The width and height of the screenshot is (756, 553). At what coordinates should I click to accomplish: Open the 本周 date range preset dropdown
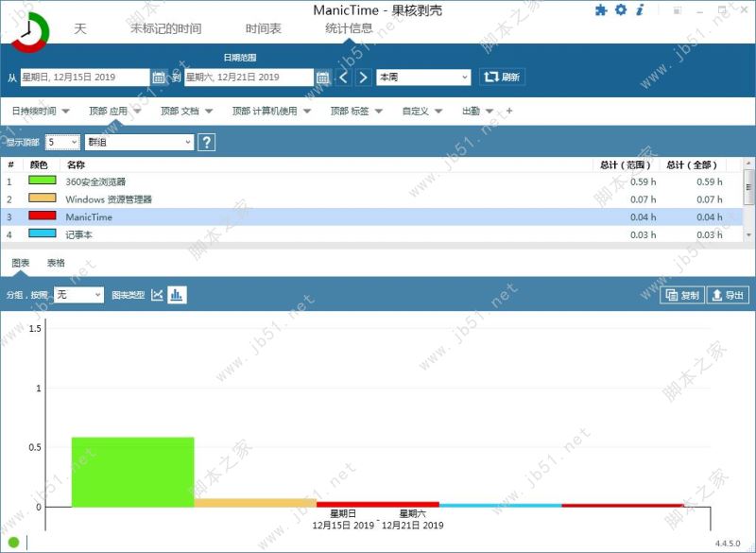pos(423,78)
